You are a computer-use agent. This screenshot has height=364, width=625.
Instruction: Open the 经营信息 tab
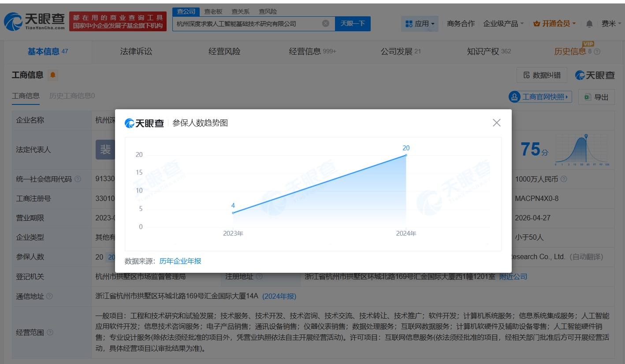312,52
